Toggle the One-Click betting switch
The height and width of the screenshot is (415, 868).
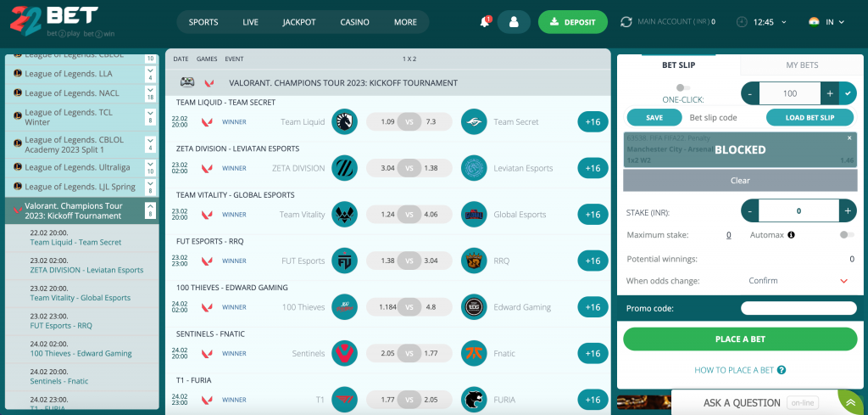[x=683, y=87]
